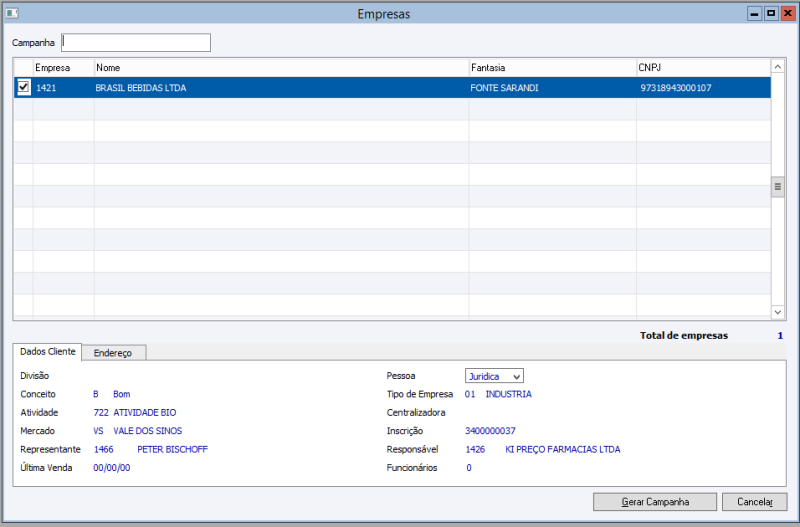Switch to the Endereço tab
This screenshot has height=527, width=800.
114,352
